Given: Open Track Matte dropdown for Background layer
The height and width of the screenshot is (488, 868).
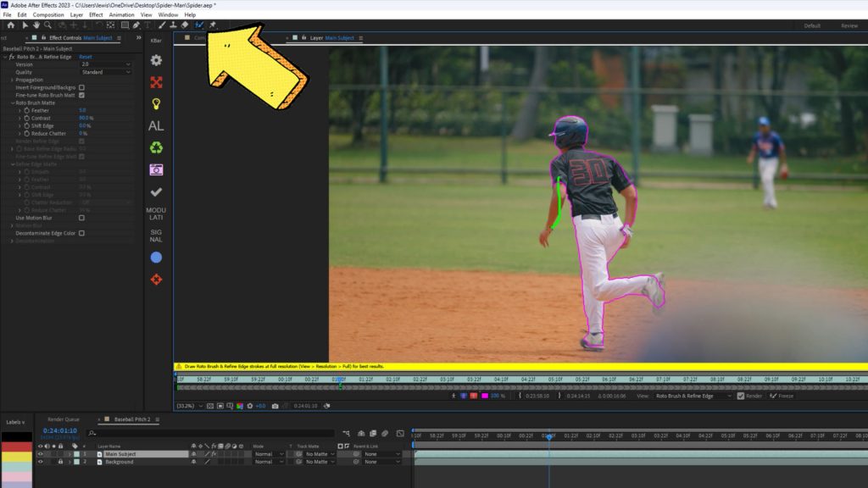Looking at the screenshot, I should 320,462.
